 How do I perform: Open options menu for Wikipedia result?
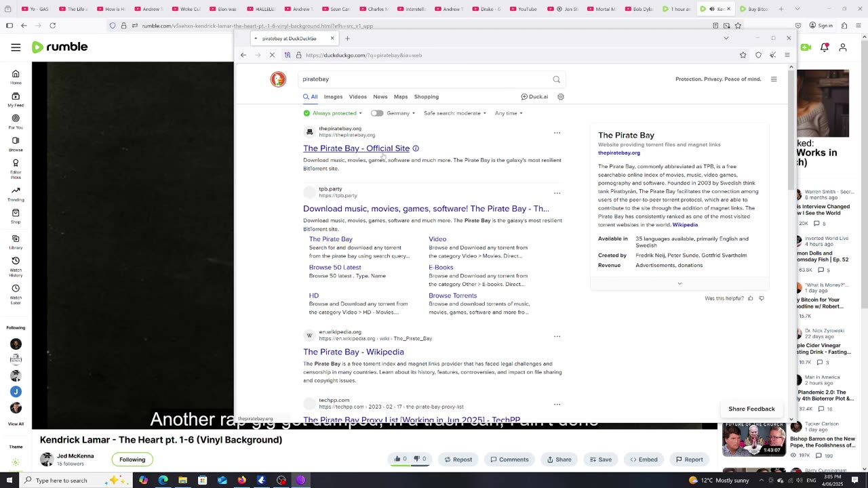point(557,336)
